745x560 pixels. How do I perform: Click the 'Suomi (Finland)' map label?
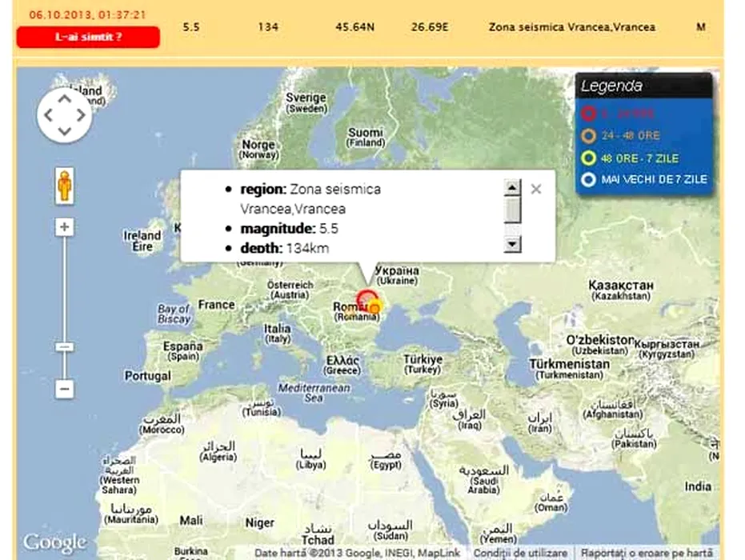point(366,138)
